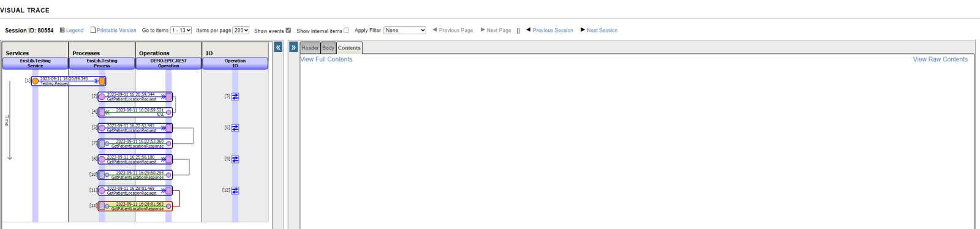Image resolution: width=980 pixels, height=229 pixels.
Task: Click View Full Contents link
Action: pos(326,59)
